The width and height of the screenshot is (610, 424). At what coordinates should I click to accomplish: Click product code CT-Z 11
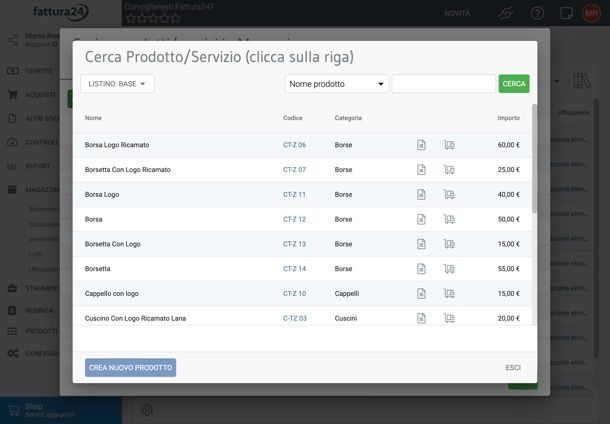coord(294,194)
